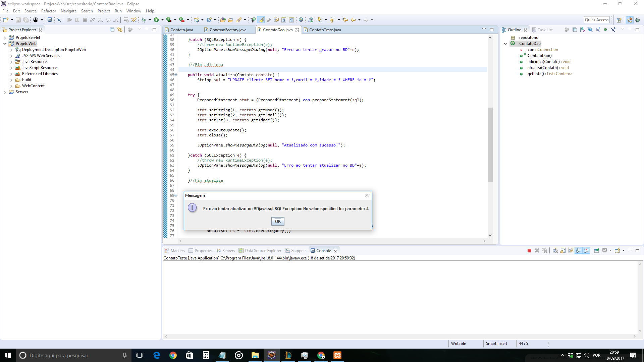Sort Outline members alphabetically
The height and width of the screenshot is (362, 644).
tap(582, 30)
